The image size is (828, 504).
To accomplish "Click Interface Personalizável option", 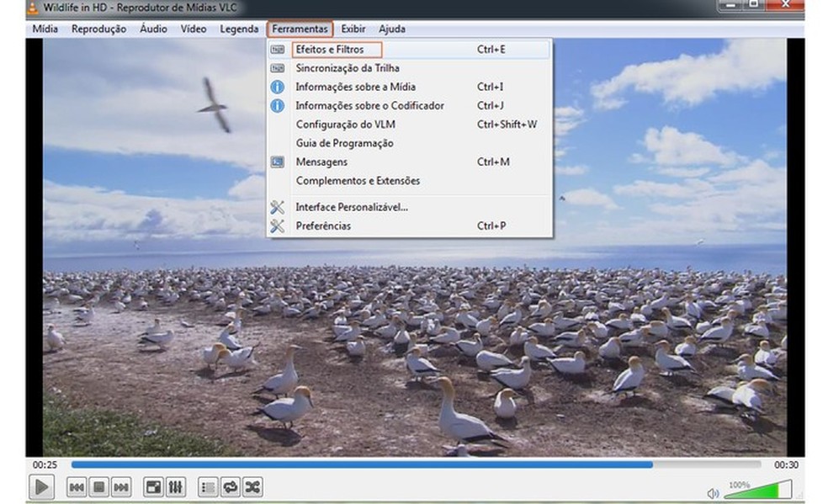I will [x=351, y=207].
